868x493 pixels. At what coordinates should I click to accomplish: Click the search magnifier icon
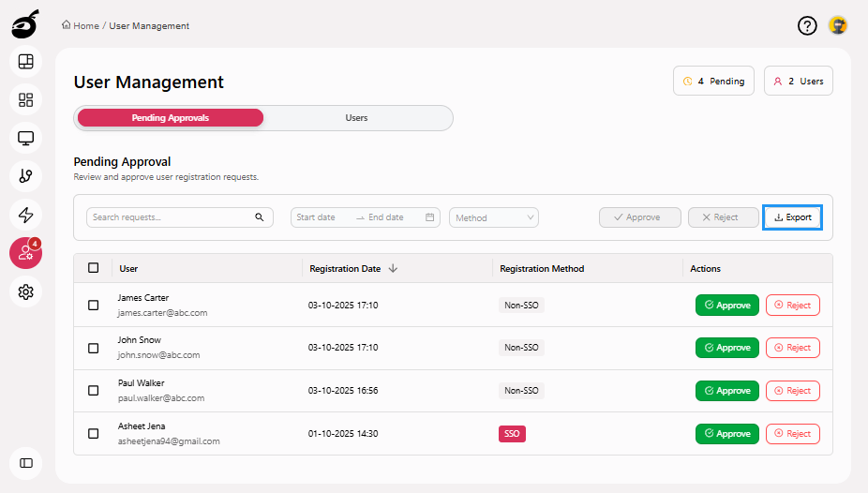259,217
